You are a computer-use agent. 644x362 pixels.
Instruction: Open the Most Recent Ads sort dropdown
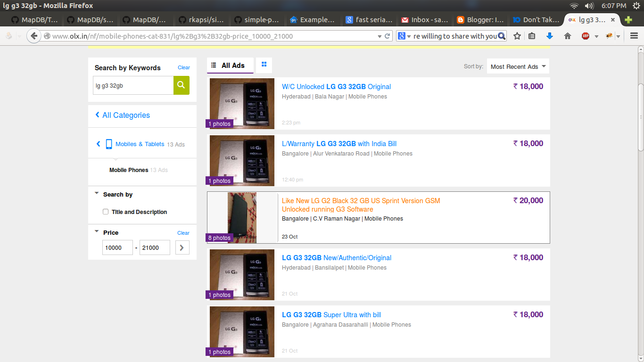(518, 66)
